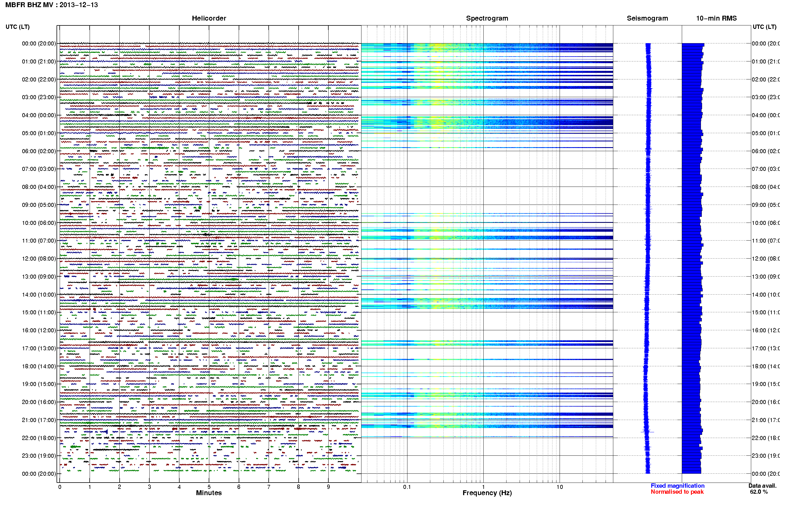Viewport: 812px width, 508px height.
Task: Click the Data avail. label
Action: point(762,486)
